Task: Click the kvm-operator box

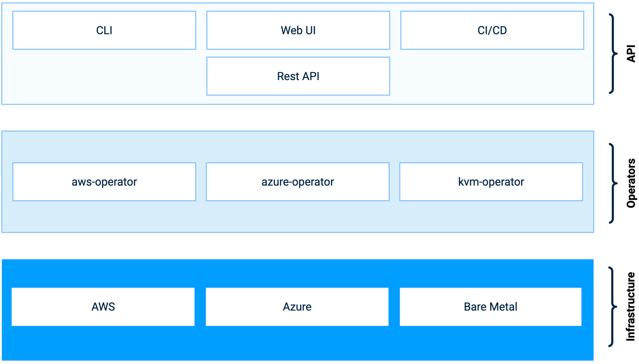Action: point(491,182)
